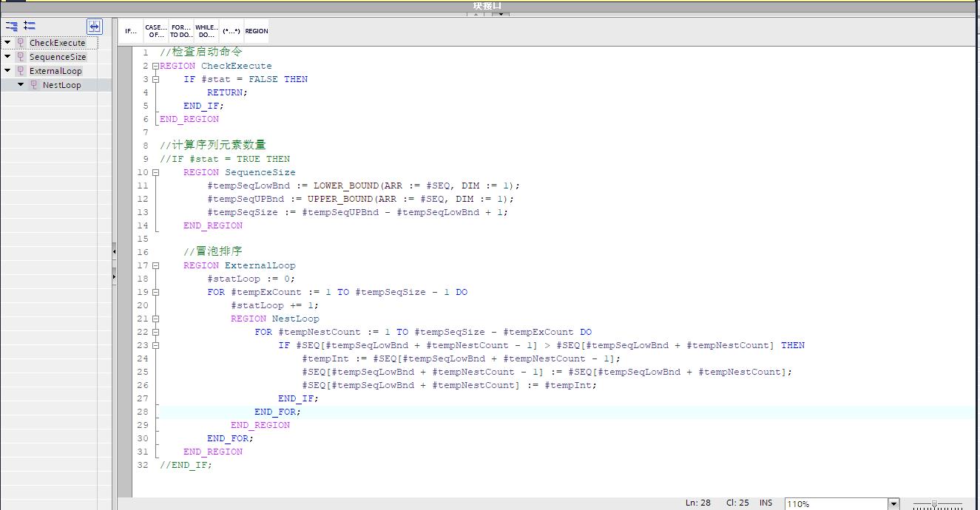Screen dimensions: 980x510
Task: Fold the REGION SequenceSize block on line 10
Action: coord(155,172)
